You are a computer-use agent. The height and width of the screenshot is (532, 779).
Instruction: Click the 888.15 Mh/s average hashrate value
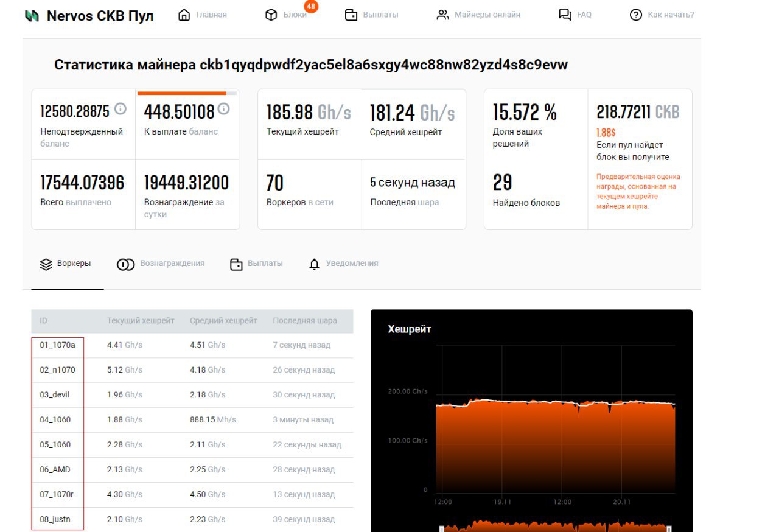coord(213,420)
